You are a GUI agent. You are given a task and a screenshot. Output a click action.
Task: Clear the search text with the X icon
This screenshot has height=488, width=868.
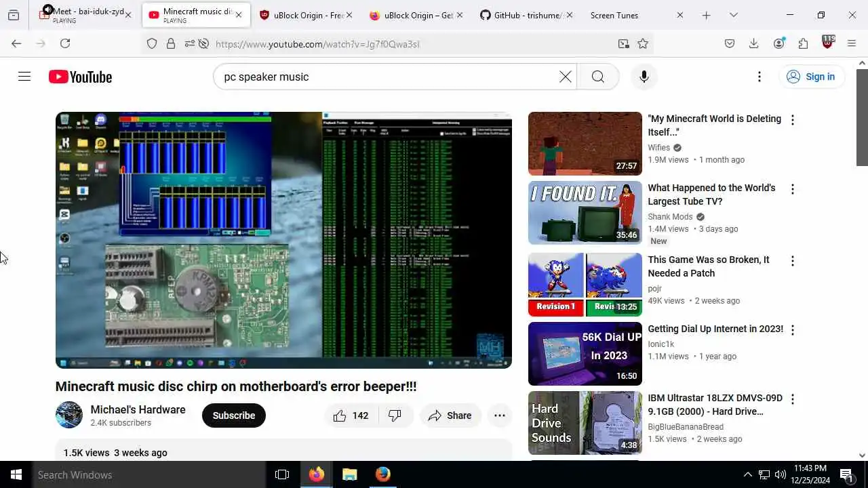pos(565,77)
